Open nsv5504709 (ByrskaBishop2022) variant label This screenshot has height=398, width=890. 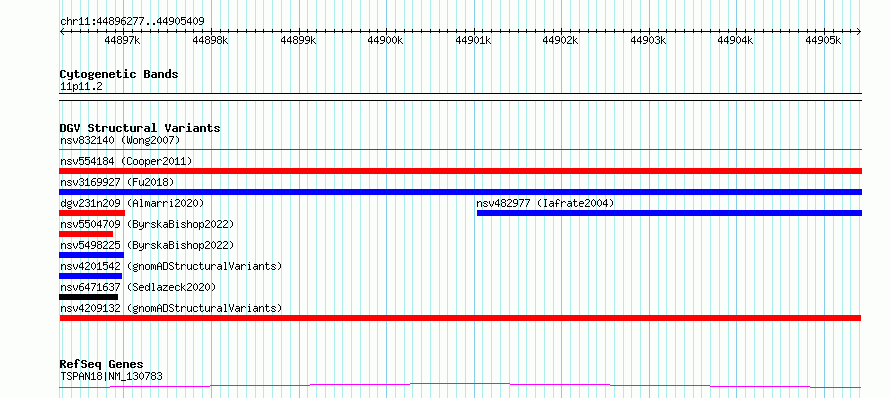147,224
